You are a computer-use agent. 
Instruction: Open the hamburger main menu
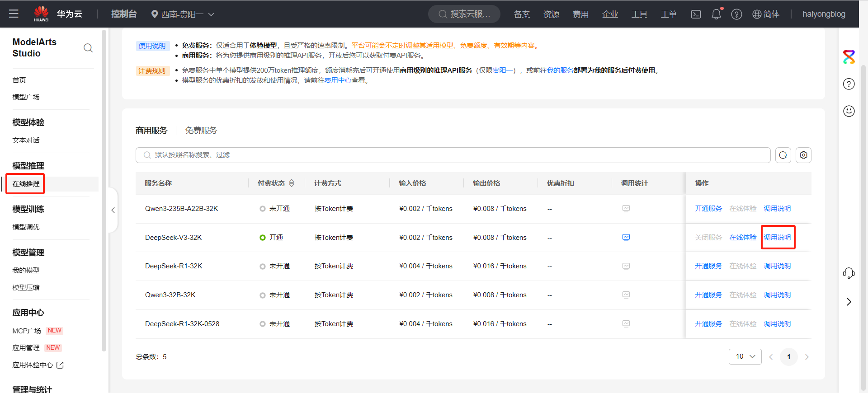pos(14,14)
